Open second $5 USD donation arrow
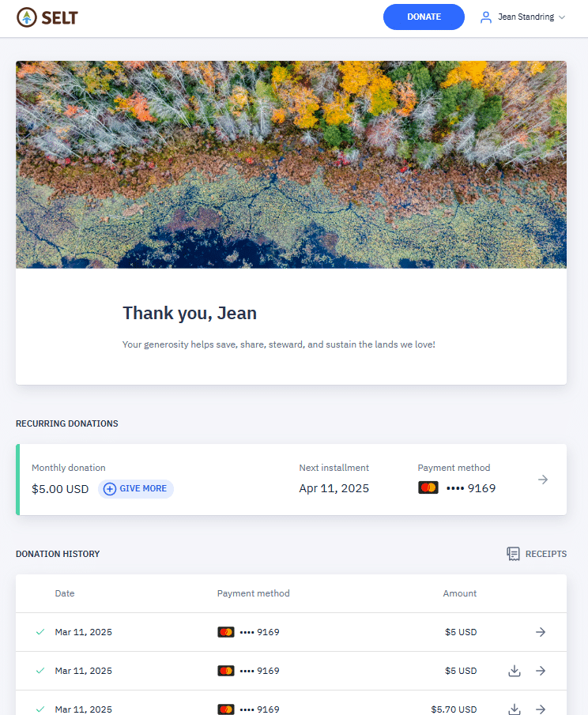 click(x=541, y=671)
